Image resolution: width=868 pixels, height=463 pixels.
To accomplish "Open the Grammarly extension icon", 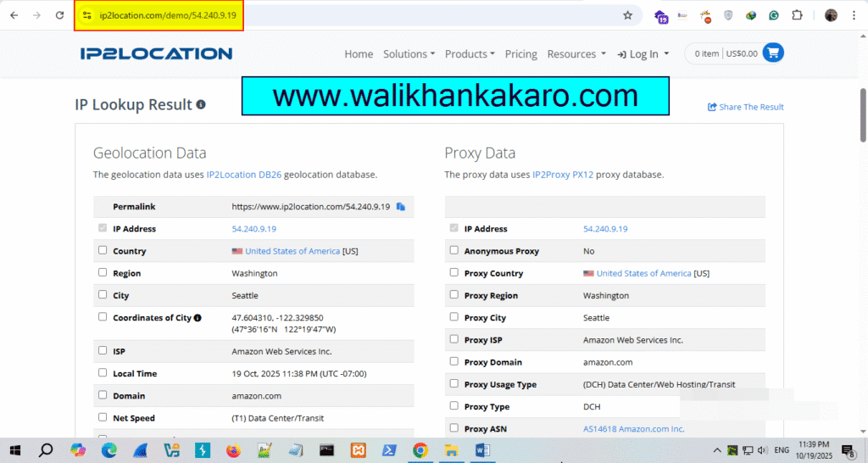I will 773,15.
